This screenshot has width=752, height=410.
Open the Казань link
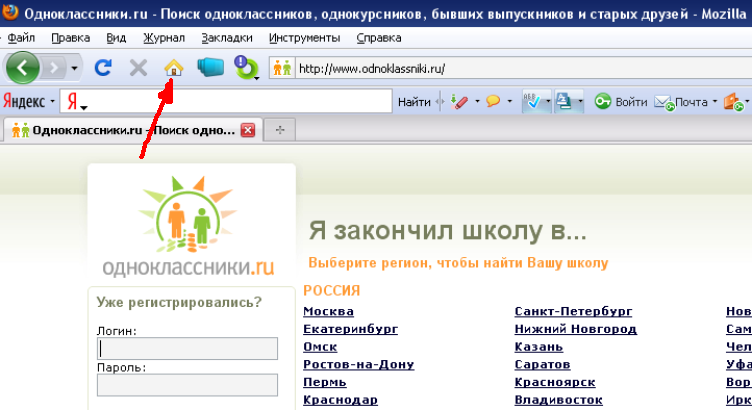coord(539,347)
